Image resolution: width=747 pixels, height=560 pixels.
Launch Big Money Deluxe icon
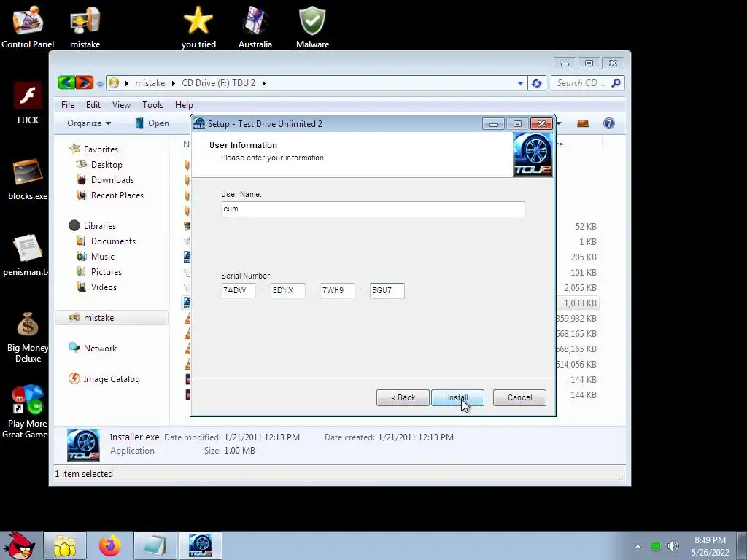tap(28, 337)
